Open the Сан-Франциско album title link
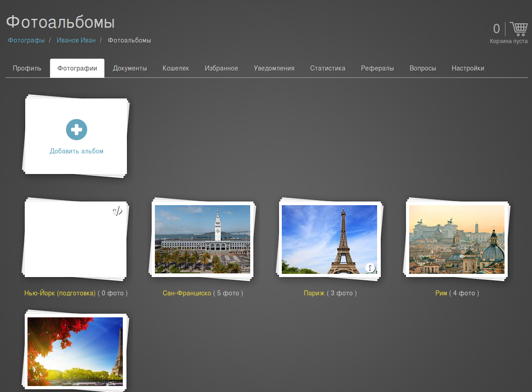 click(186, 293)
